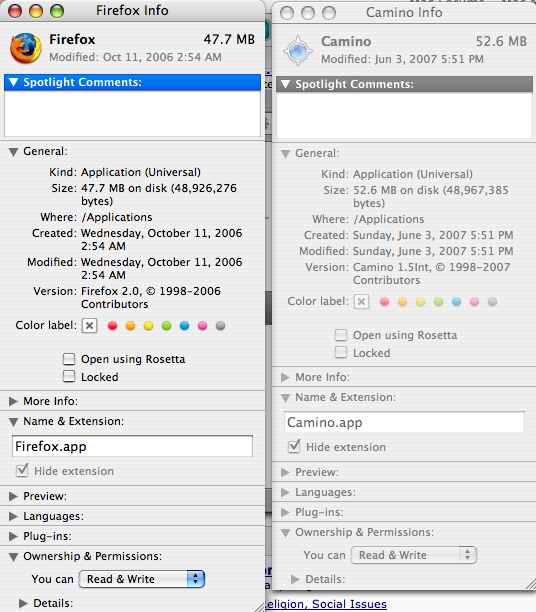Click the '47.7 MB' size in Firefox header
This screenshot has height=612, width=536.
point(229,39)
